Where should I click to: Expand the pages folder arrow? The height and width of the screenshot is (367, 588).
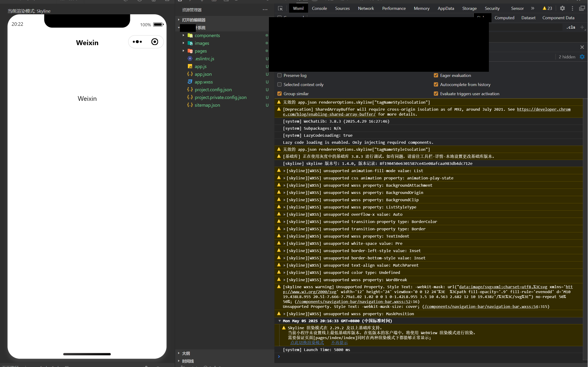pos(184,51)
